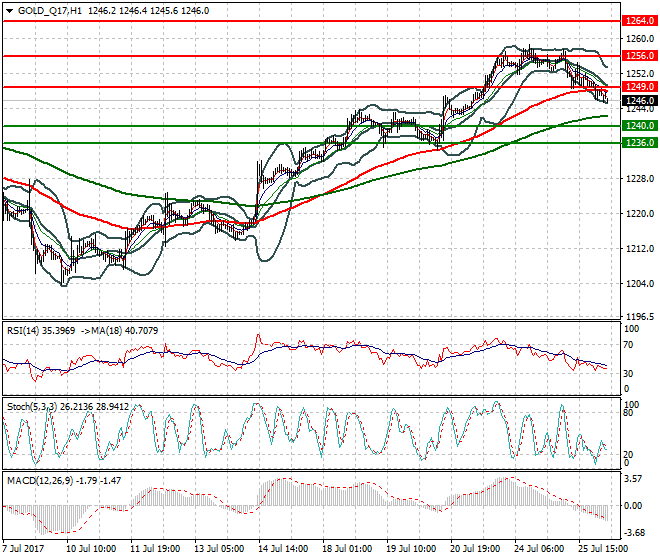This screenshot has height=560, width=660.
Task: Open chart menu triangle beside GOLD_Q17,H1
Action: [10, 11]
